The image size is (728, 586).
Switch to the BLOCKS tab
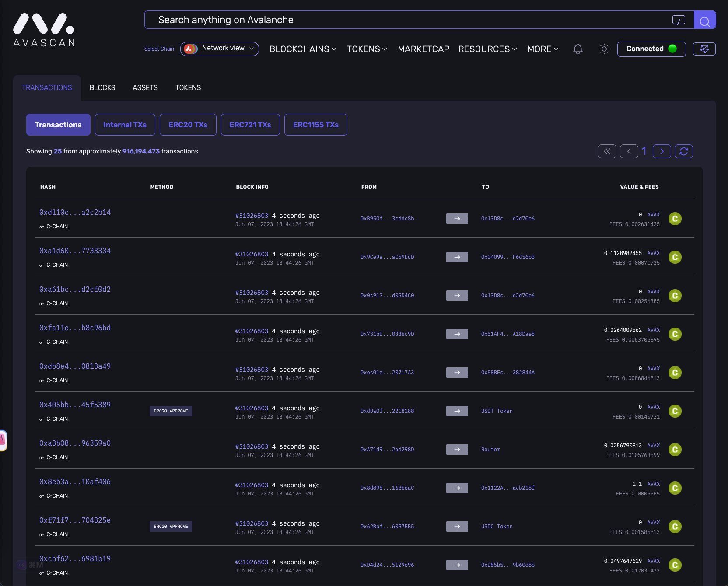[x=102, y=87]
